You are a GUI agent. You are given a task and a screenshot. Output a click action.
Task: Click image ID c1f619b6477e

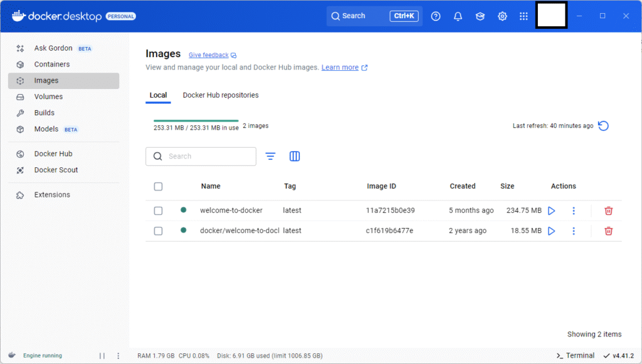pyautogui.click(x=389, y=231)
